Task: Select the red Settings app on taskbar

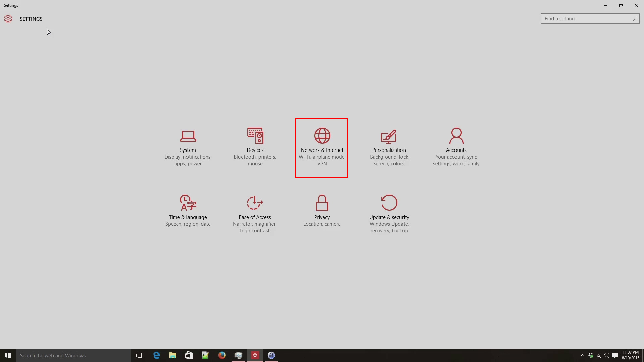Action: tap(255, 355)
